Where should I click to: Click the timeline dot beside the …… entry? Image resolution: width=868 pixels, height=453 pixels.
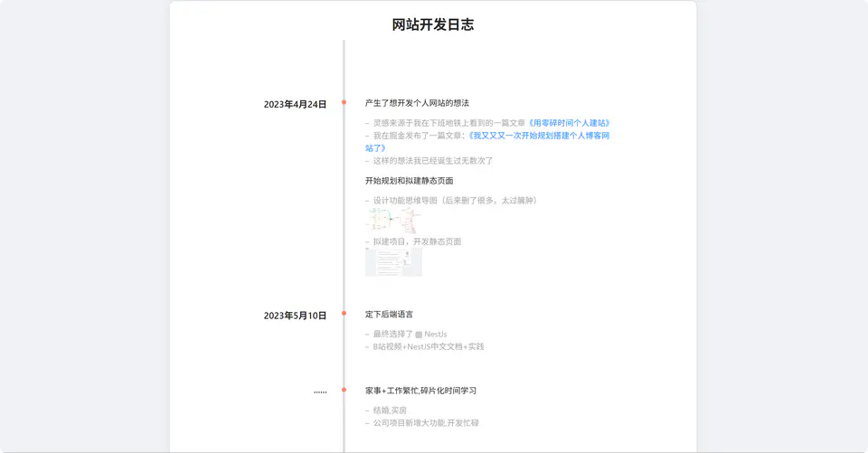[344, 390]
